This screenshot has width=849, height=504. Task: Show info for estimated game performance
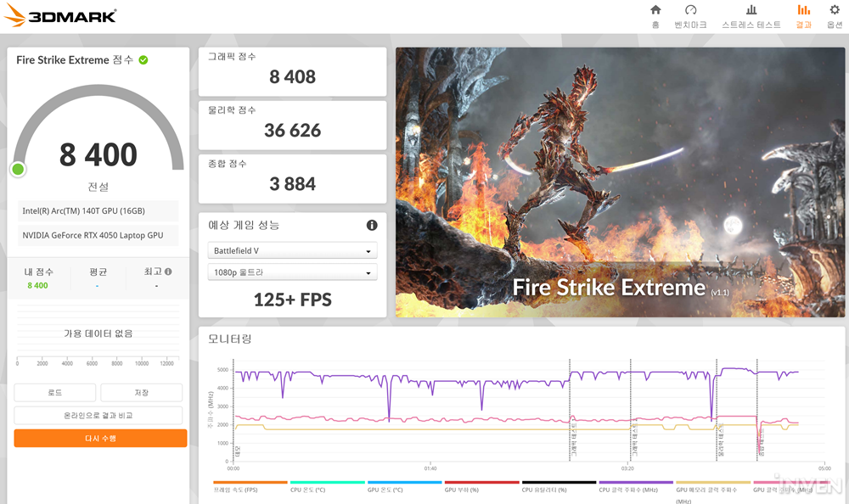click(372, 225)
